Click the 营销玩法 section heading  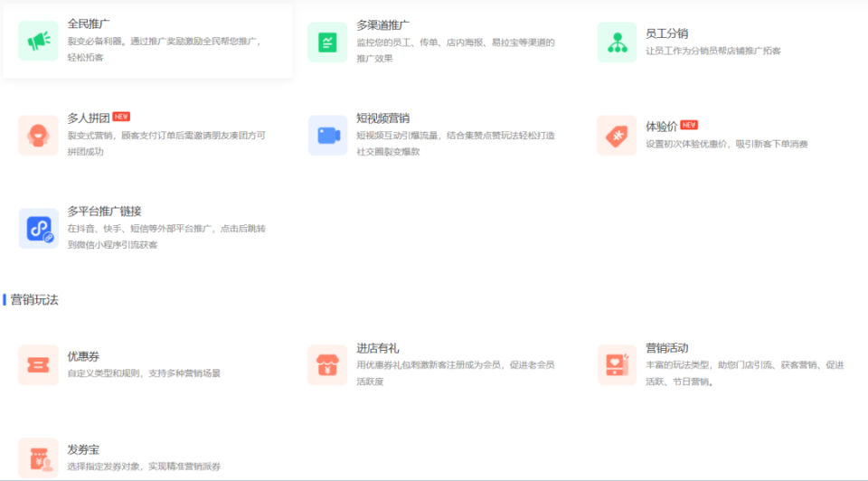[x=34, y=299]
